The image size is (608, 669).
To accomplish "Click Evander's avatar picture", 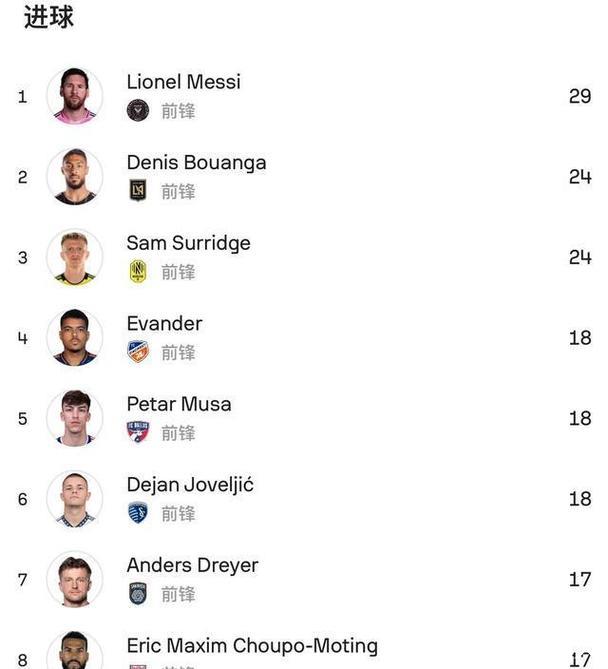I will click(x=75, y=338).
